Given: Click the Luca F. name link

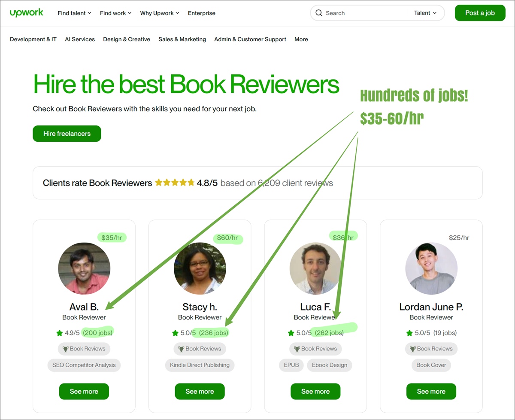Looking at the screenshot, I should pos(315,307).
